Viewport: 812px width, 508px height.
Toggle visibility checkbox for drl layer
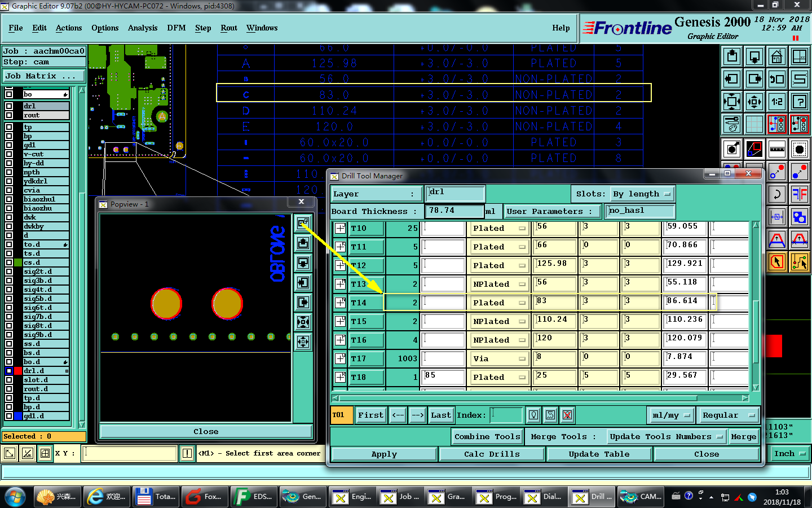[x=9, y=106]
